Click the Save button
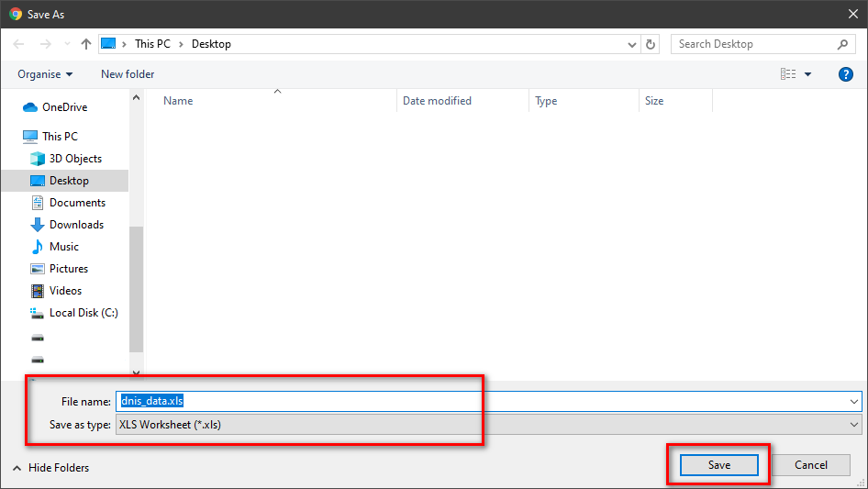868x489 pixels. click(718, 465)
